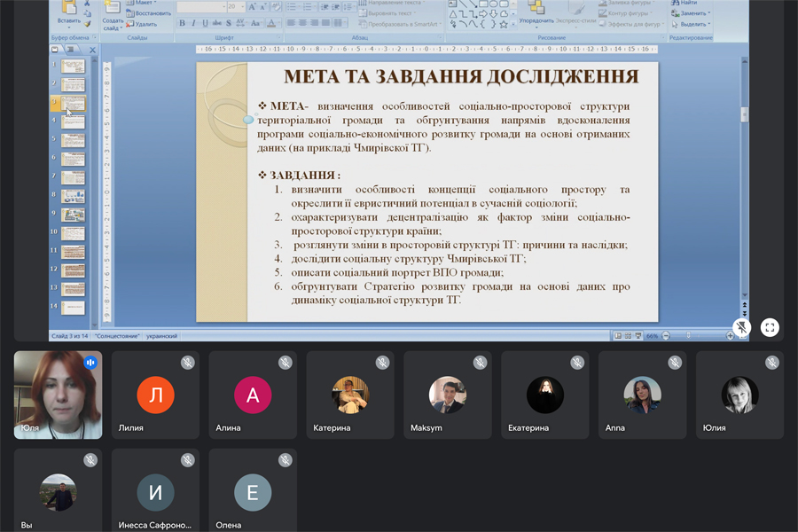Click the Удалить slide button
Screen dimensions: 798x532
[x=142, y=24]
